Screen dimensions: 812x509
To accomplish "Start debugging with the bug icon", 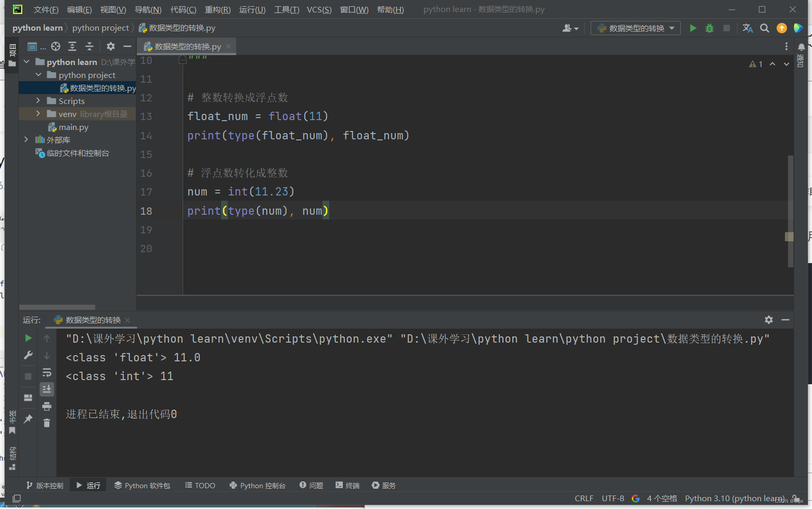I will 710,28.
